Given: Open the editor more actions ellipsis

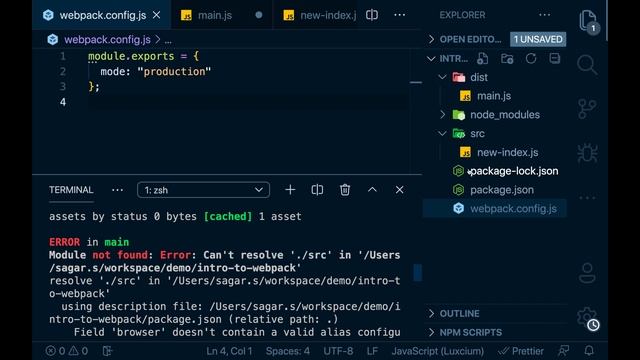Looking at the screenshot, I should (400, 15).
